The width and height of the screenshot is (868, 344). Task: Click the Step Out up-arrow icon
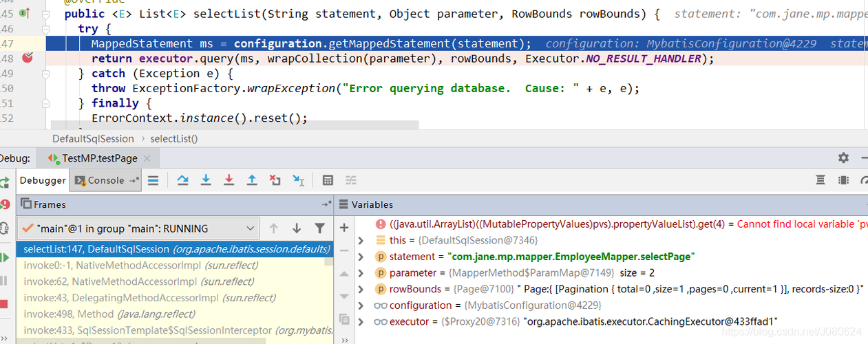pos(252,180)
